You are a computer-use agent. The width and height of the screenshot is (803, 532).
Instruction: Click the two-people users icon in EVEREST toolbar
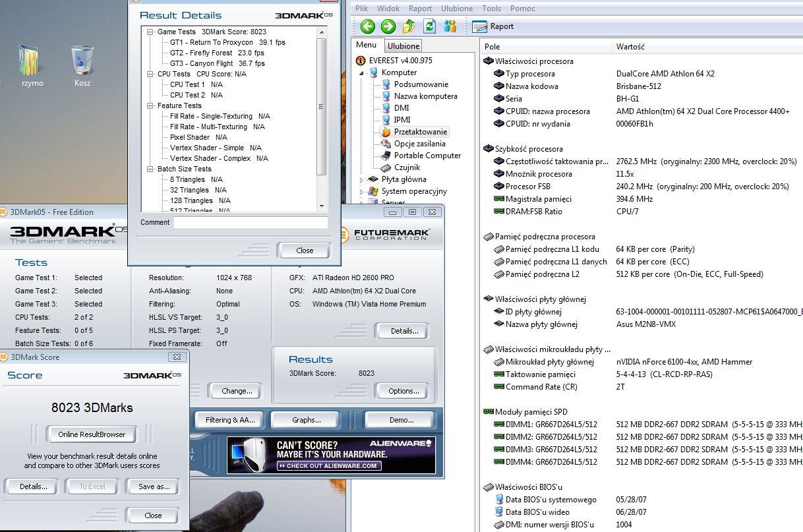tap(450, 26)
